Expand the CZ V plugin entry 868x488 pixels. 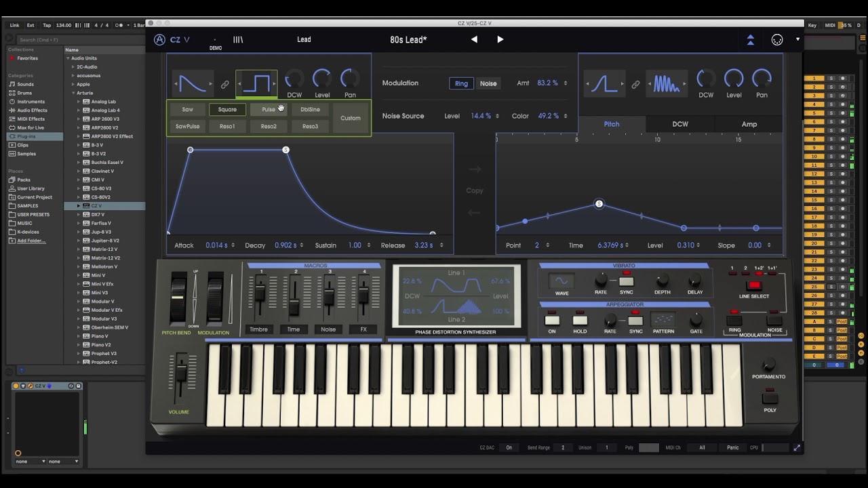click(79, 205)
